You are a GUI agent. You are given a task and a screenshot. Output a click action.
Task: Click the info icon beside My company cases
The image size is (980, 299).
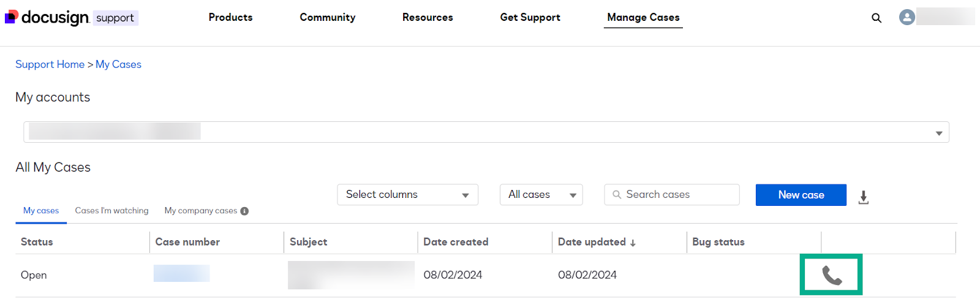tap(244, 211)
